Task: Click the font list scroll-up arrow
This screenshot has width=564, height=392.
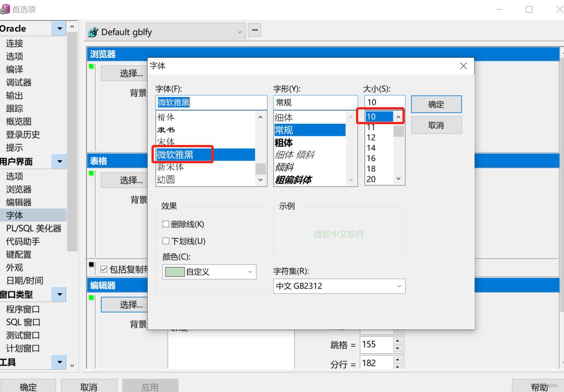Action: pyautogui.click(x=261, y=117)
